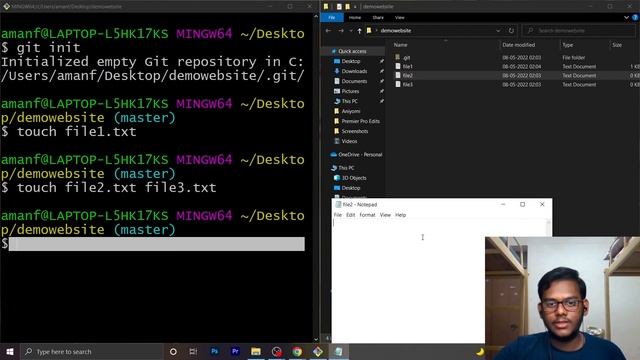
Task: Expand the ribbon with the chevron
Action: click(626, 18)
